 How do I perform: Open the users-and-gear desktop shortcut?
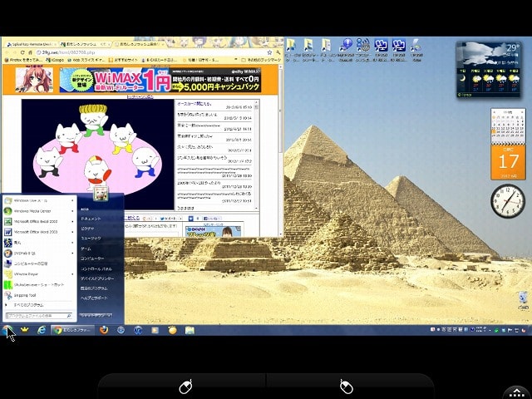point(362,50)
